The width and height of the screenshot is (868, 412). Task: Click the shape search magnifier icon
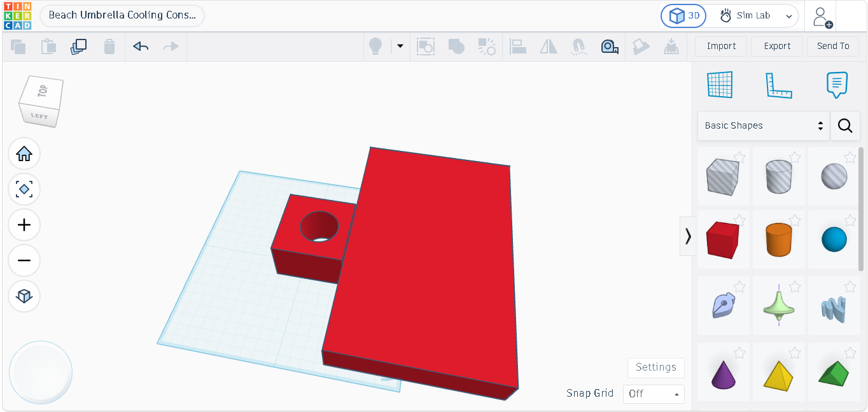(x=845, y=125)
